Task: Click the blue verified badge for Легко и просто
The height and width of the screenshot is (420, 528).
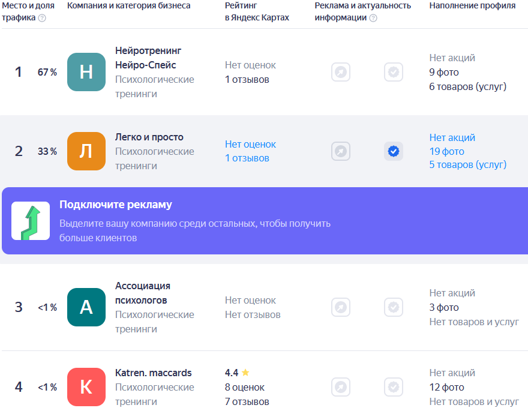Action: click(x=394, y=151)
